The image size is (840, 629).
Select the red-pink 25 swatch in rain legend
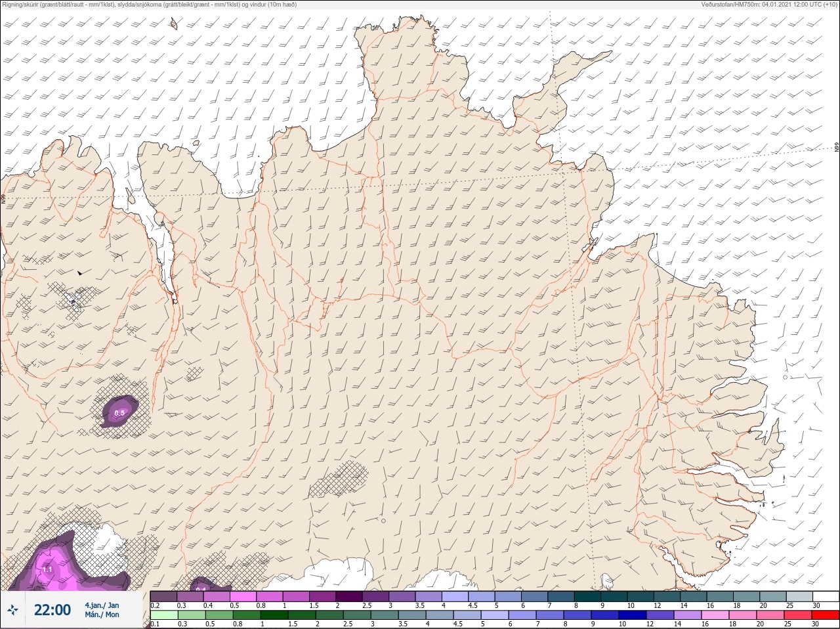pyautogui.click(x=798, y=615)
